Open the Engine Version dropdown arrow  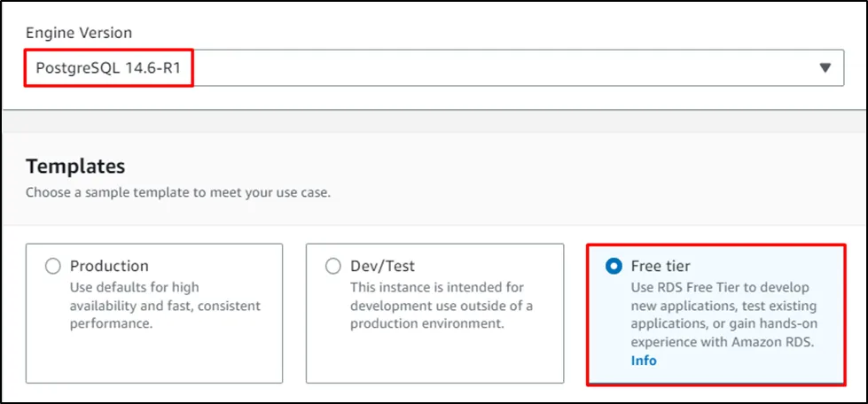pyautogui.click(x=825, y=68)
